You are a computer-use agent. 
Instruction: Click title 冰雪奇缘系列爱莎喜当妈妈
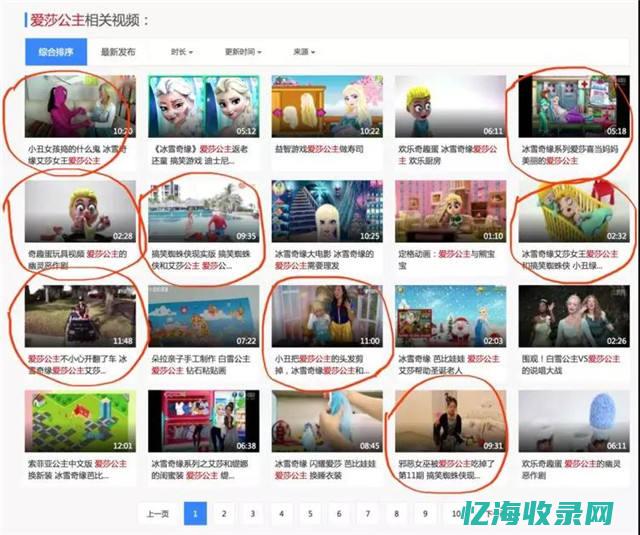click(571, 155)
